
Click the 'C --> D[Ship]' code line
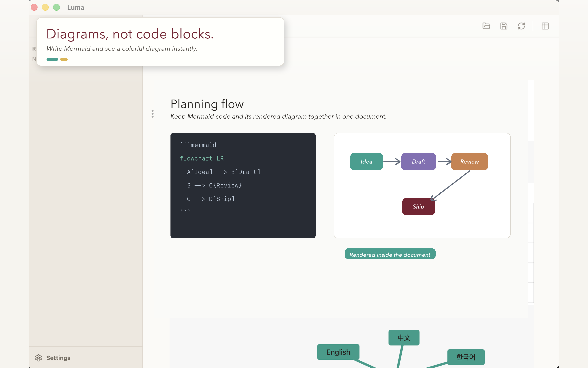[211, 199]
